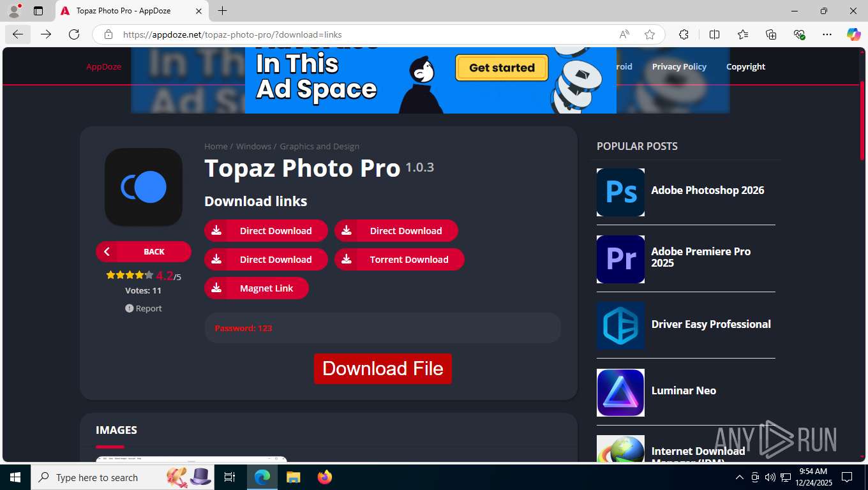Viewport: 868px width, 490px height.
Task: Go to Windows breadcrumb
Action: [253, 146]
